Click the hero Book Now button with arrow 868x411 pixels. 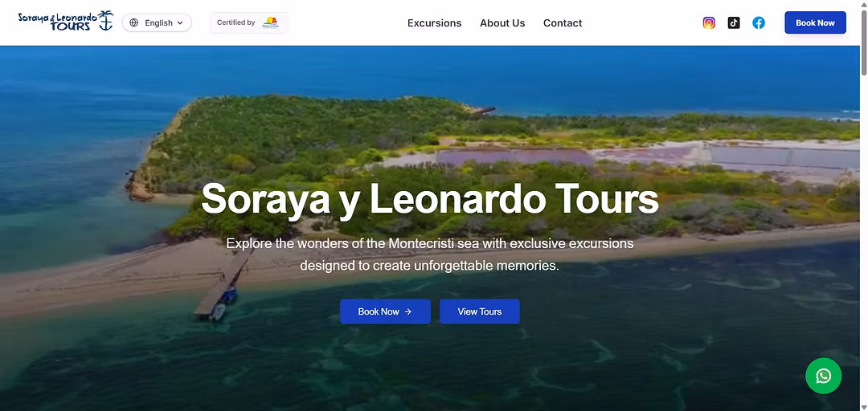(385, 311)
